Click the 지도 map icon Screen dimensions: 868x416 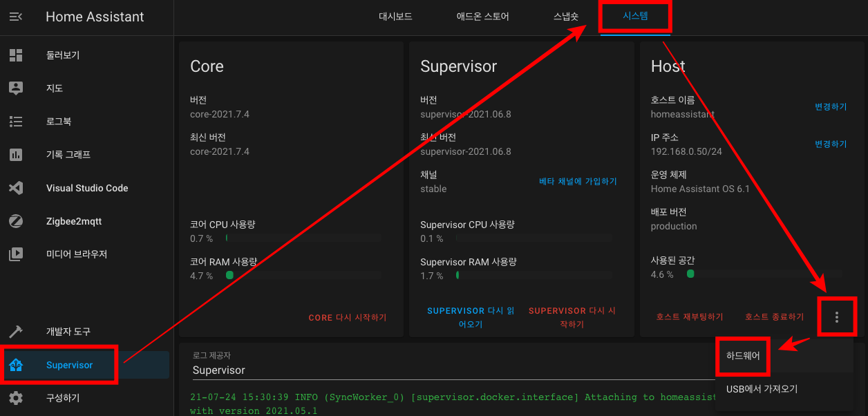tap(16, 88)
